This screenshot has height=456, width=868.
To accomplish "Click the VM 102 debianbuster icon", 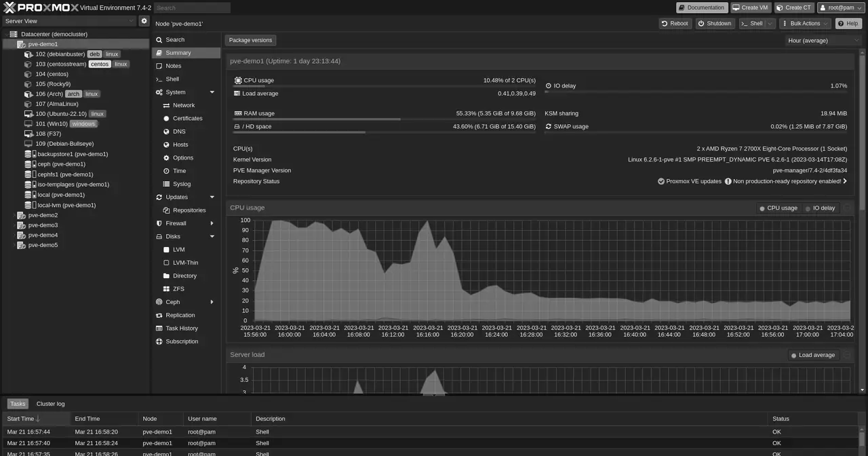I will (28, 54).
